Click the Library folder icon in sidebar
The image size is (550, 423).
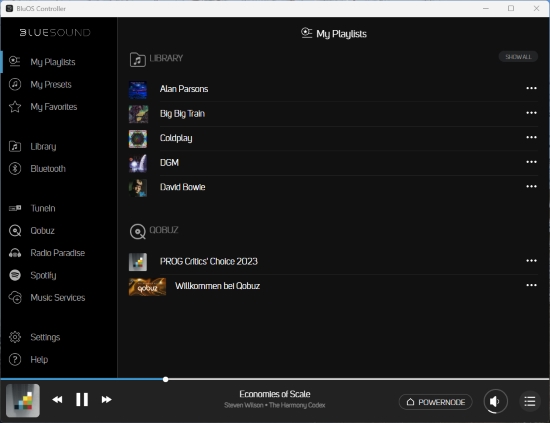(15, 146)
